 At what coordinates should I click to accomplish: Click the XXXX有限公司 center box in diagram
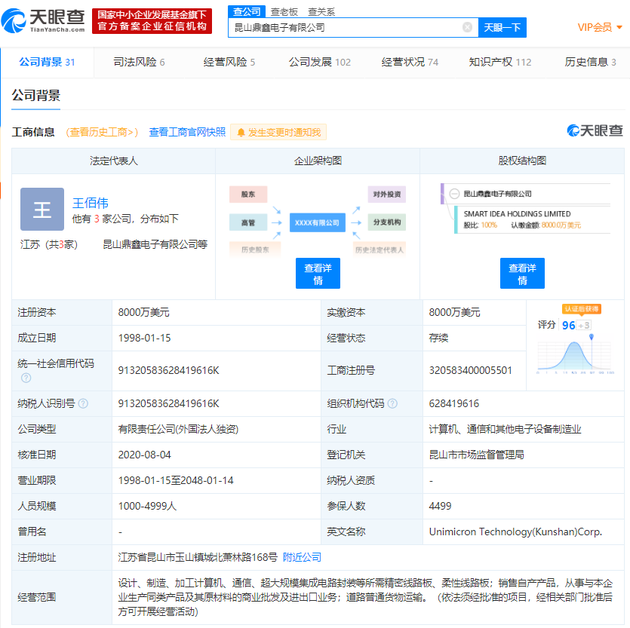point(317,223)
